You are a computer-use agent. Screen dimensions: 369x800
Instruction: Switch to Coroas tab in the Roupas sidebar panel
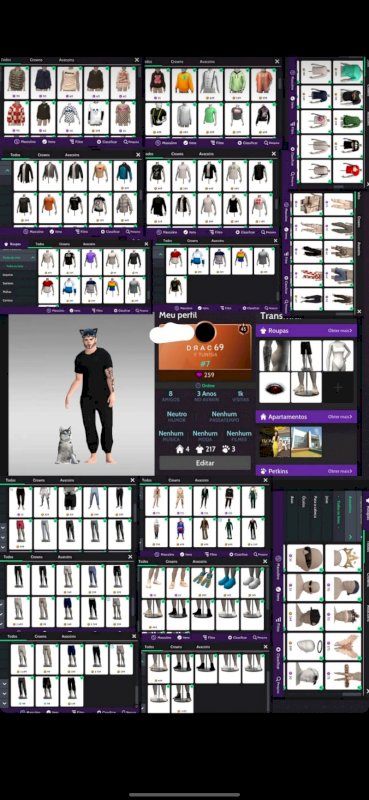[x=64, y=244]
